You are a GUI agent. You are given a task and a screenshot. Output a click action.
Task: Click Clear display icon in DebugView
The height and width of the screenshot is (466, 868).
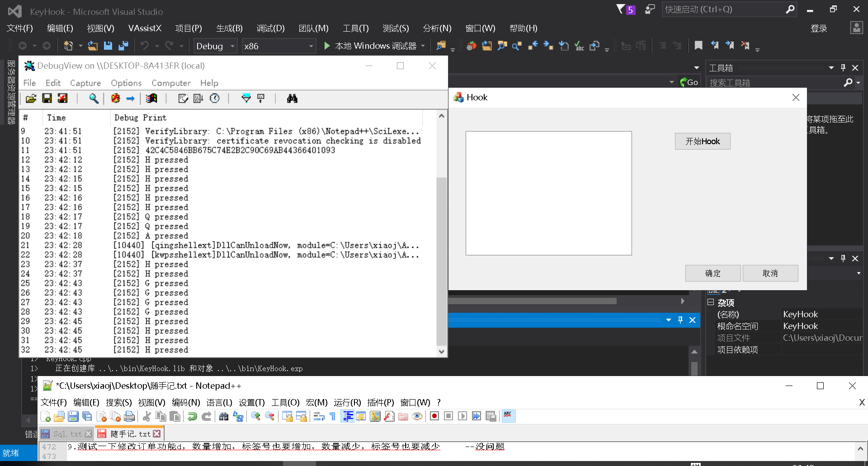63,99
